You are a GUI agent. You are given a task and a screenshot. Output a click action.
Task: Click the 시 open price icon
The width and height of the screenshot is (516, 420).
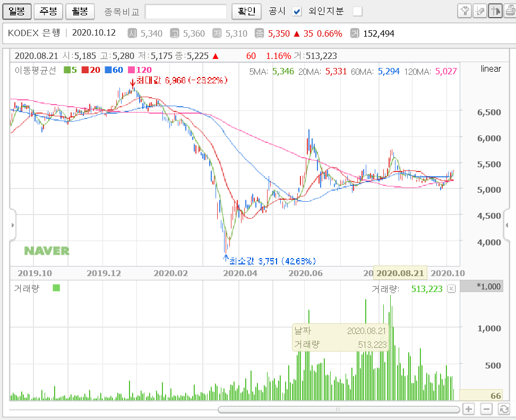click(x=132, y=33)
